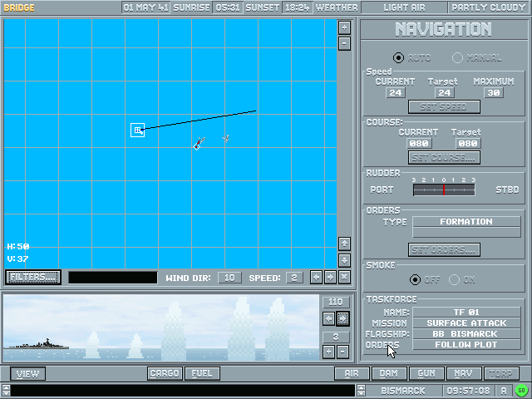This screenshot has width=532, height=399.
Task: Click the map center crosshair icon
Action: pyautogui.click(x=344, y=277)
